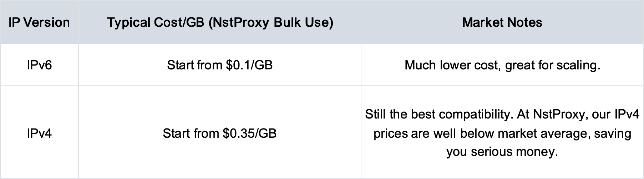The image size is (644, 179).
Task: Select the IPv6 row label cell
Action: [x=39, y=65]
